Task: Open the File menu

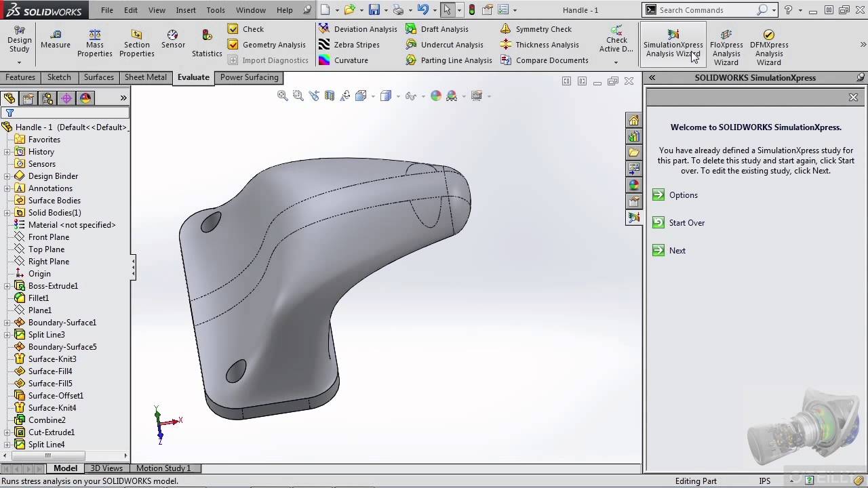Action: pos(107,10)
